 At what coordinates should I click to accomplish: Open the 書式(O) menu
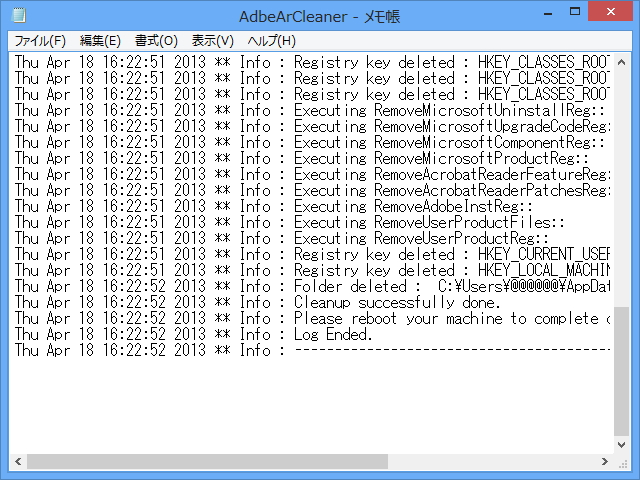point(156,41)
